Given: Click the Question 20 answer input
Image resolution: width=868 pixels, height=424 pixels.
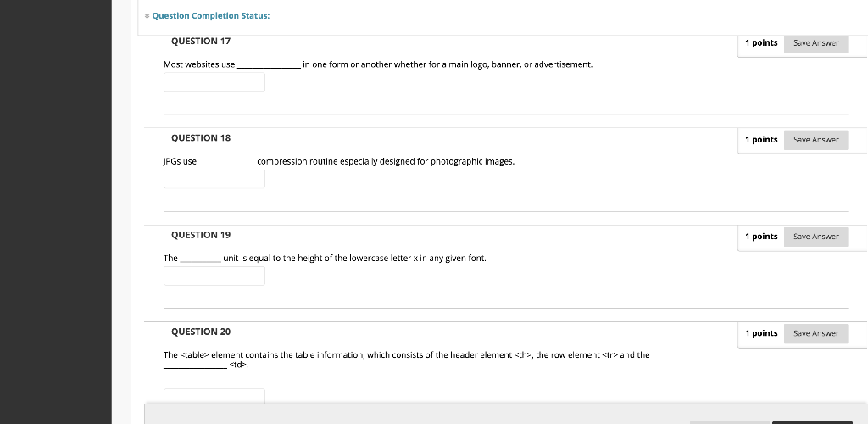Looking at the screenshot, I should coord(214,395).
